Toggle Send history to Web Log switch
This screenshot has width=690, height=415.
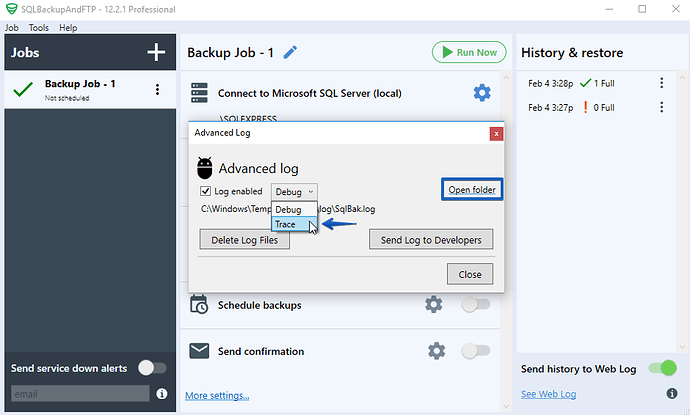coord(663,368)
